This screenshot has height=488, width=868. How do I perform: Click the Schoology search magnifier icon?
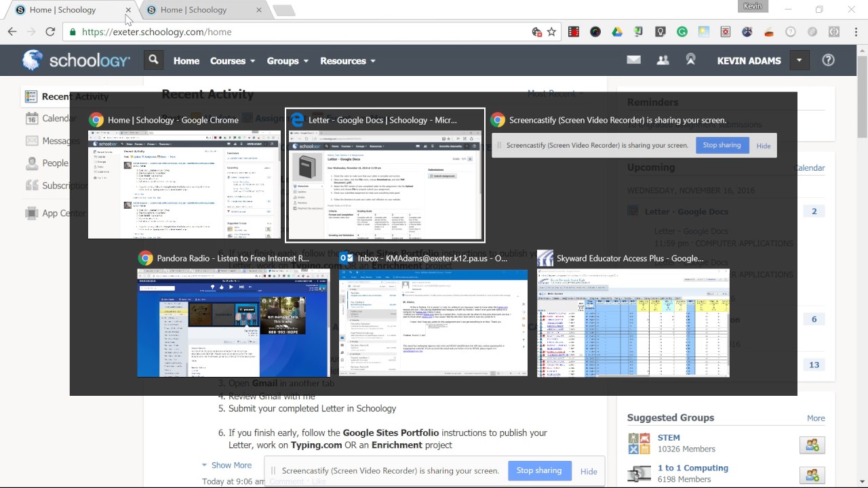pos(154,60)
